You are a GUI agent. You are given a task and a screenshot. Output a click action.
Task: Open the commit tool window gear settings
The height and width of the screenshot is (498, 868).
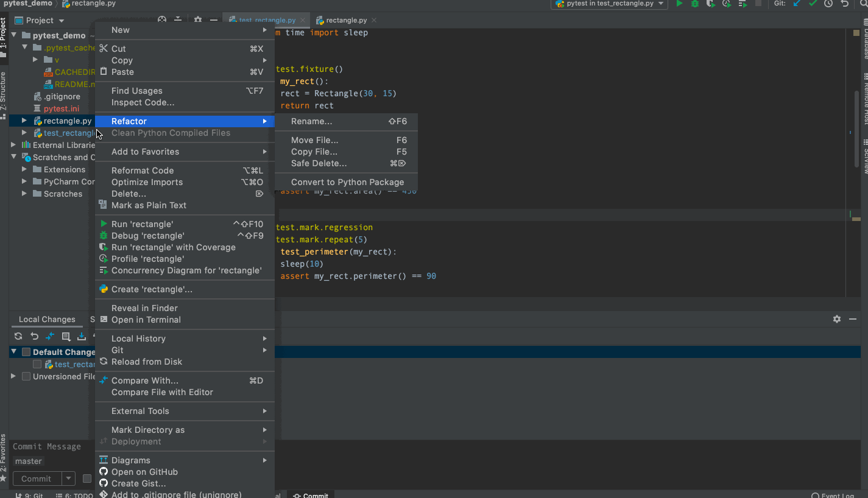click(837, 319)
